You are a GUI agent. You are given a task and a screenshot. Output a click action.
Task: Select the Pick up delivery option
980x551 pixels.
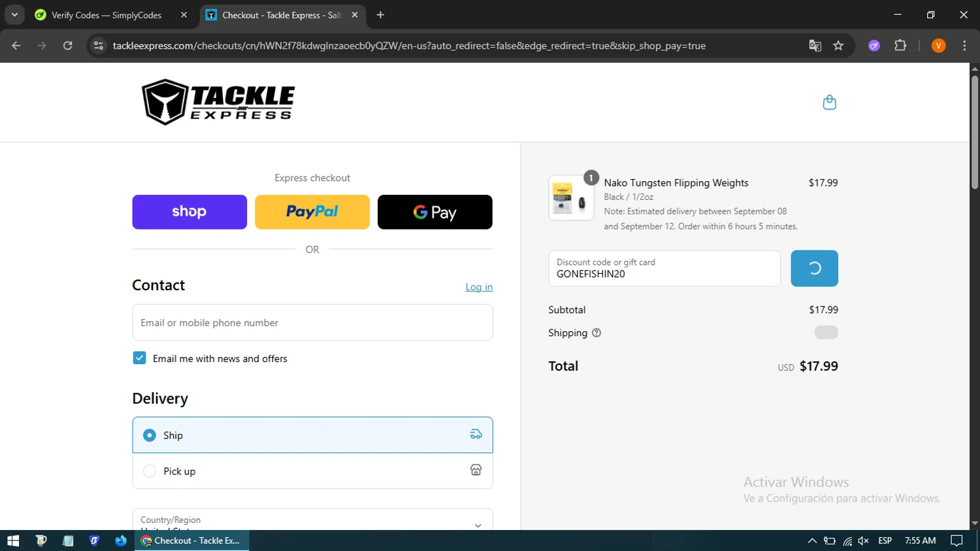[312, 471]
